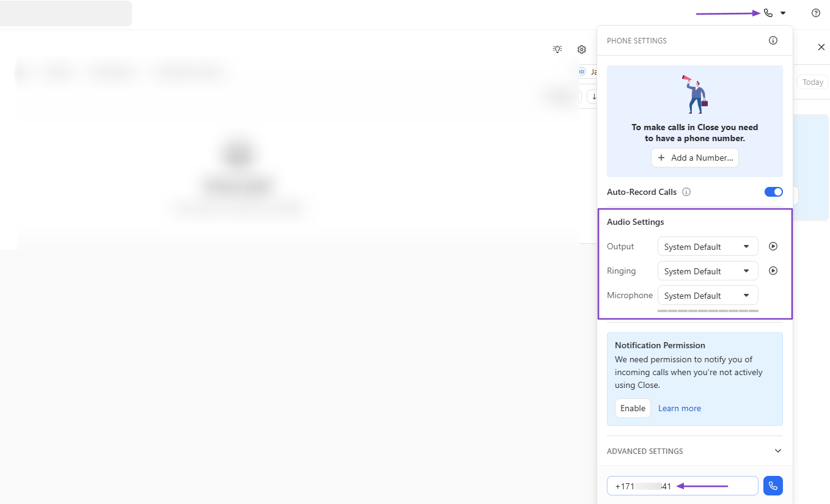Disable the Auto-Record Calls toggle

tap(774, 192)
